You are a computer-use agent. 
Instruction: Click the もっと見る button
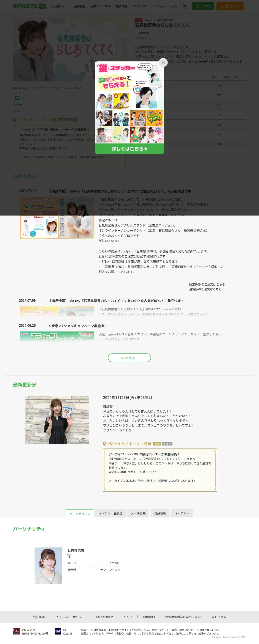(129, 358)
